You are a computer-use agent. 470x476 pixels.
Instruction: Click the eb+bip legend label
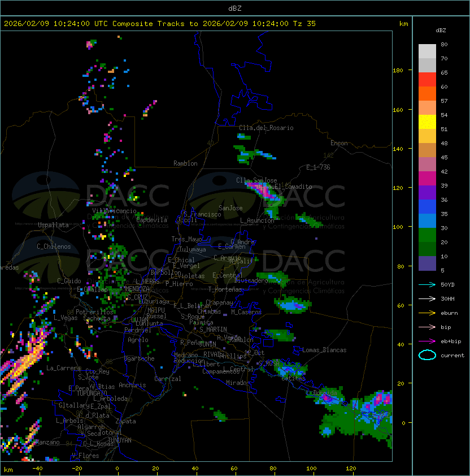click(x=451, y=341)
